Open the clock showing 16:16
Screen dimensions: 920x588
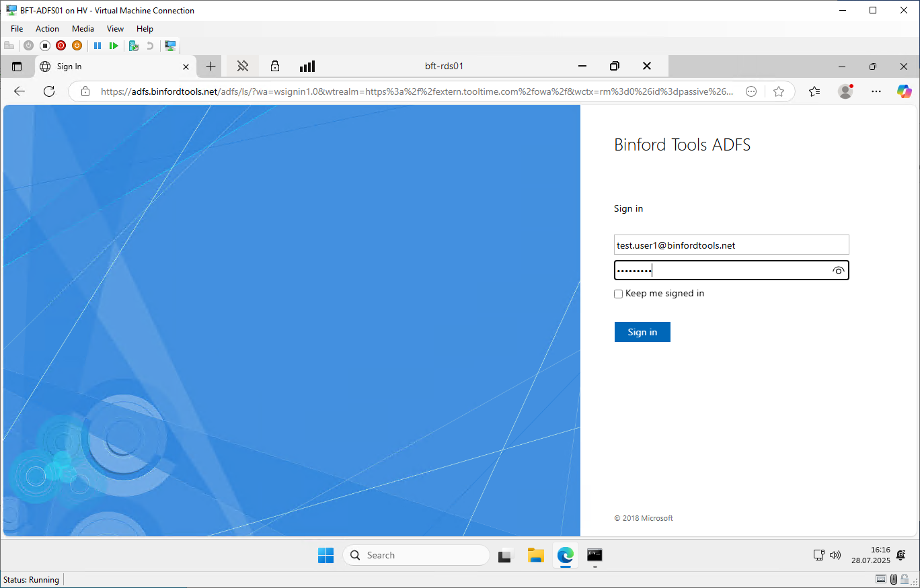pyautogui.click(x=870, y=555)
